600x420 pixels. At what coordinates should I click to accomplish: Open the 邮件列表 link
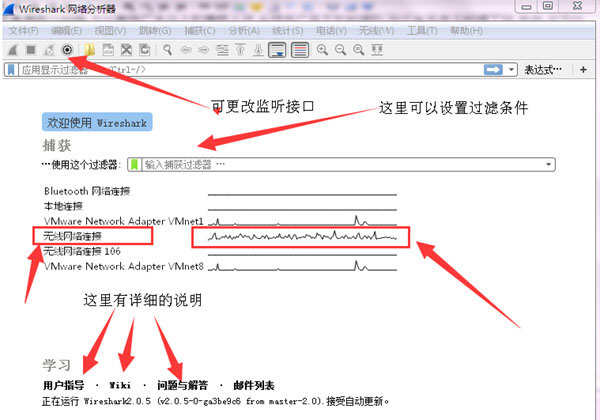pyautogui.click(x=254, y=385)
